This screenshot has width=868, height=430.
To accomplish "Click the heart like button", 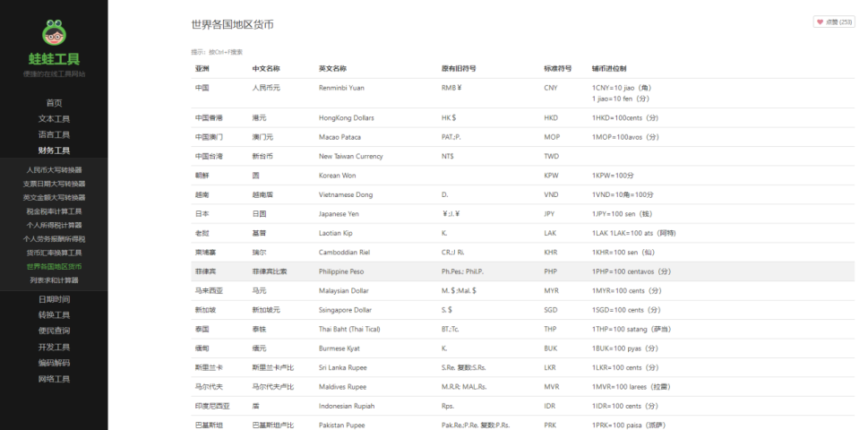I will point(834,22).
